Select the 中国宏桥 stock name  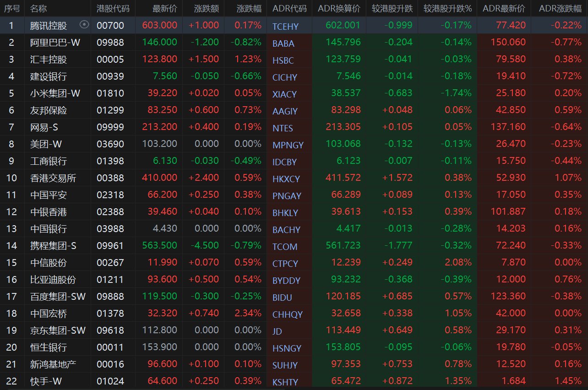[49, 314]
